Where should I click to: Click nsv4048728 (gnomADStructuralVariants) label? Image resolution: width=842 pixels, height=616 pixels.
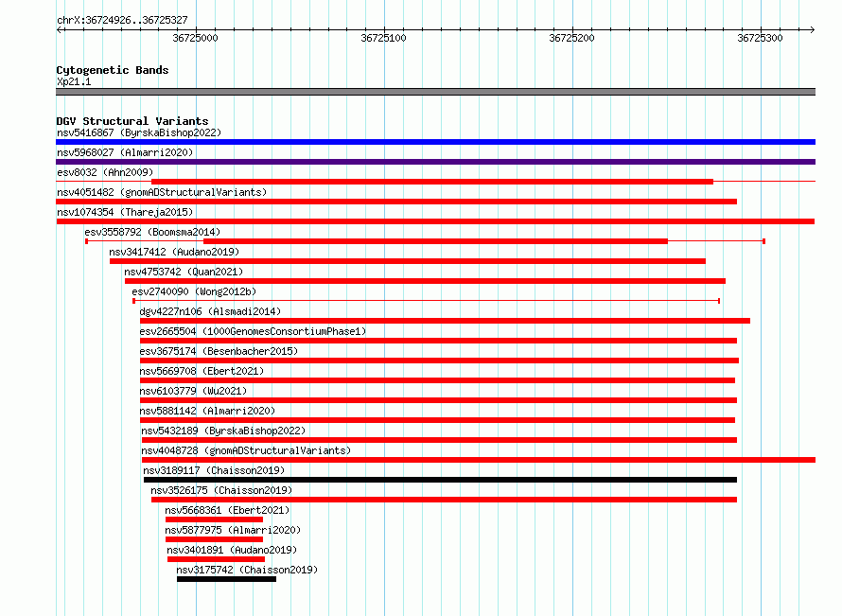(246, 450)
